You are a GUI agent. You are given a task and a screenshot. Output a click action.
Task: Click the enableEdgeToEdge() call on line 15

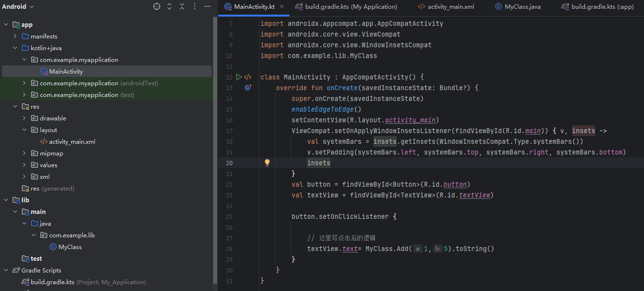tap(327, 109)
